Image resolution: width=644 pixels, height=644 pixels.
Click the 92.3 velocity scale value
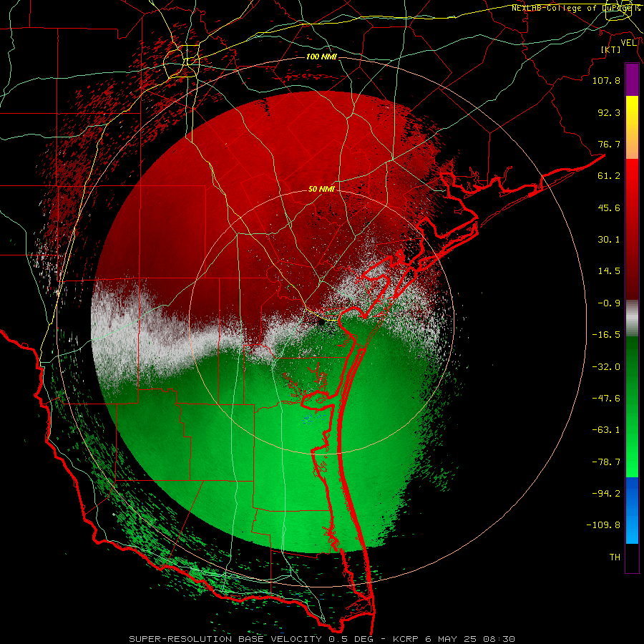[609, 112]
